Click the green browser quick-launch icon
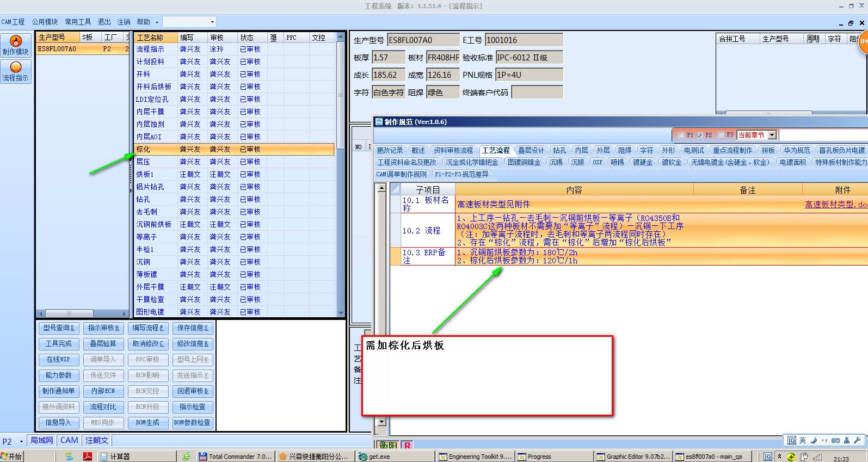868x462 pixels. [187, 457]
